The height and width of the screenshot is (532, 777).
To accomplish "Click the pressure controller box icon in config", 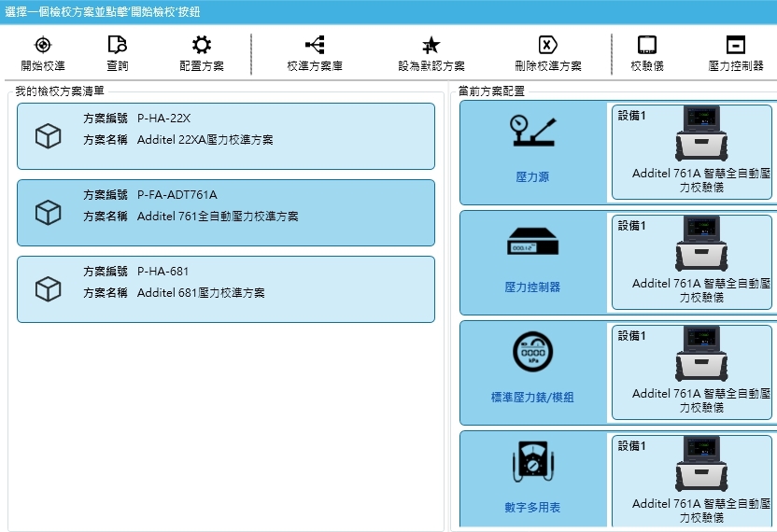I will pos(532,241).
